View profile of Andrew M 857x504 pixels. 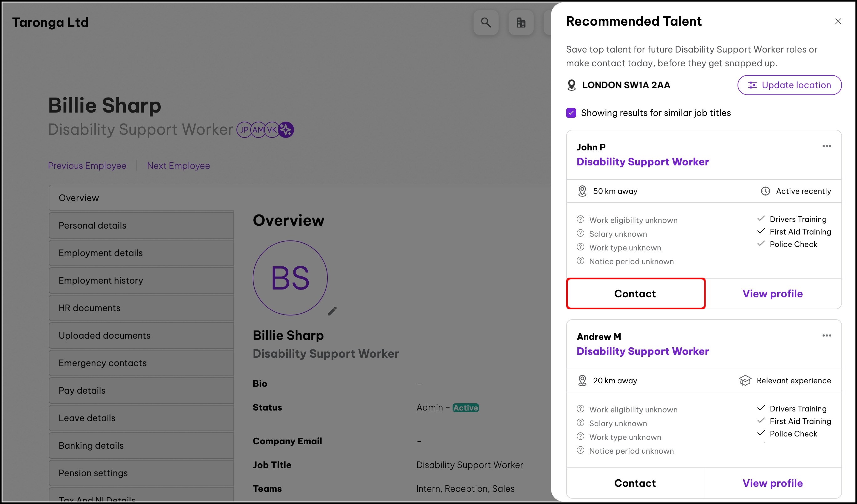[772, 483]
